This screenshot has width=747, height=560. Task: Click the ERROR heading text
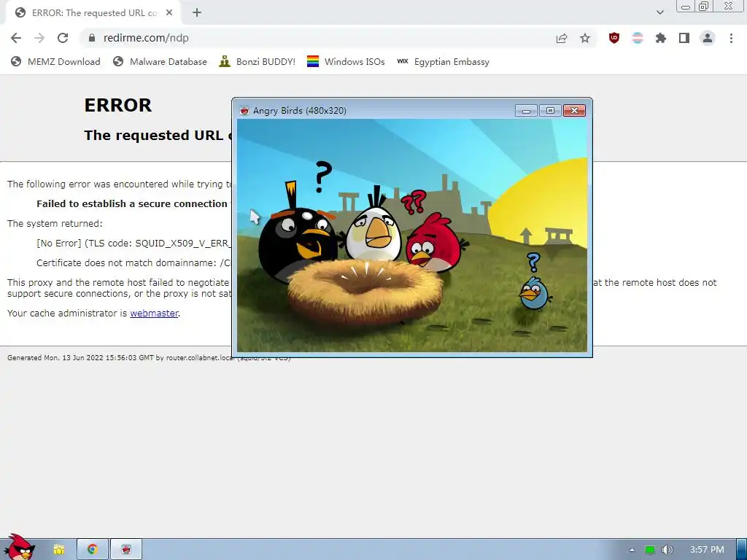click(x=117, y=105)
